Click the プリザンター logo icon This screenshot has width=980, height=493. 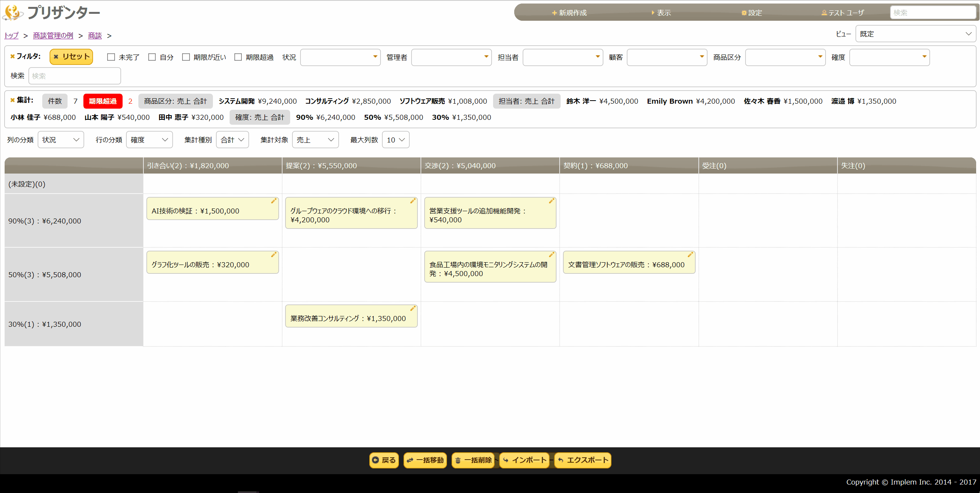(x=13, y=13)
